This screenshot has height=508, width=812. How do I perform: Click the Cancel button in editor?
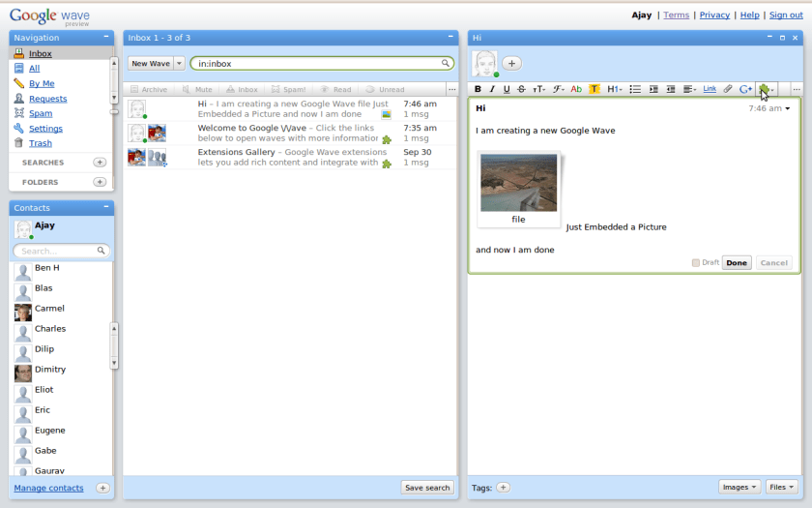click(773, 263)
